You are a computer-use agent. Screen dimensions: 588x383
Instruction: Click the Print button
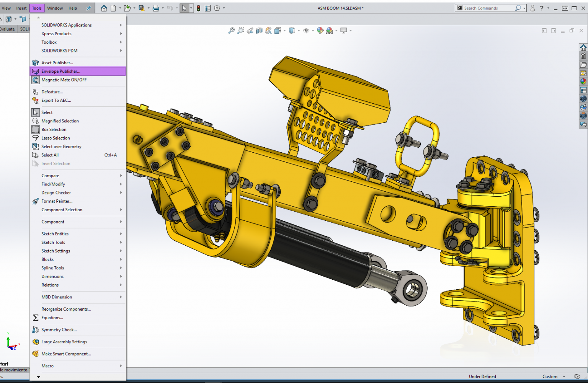point(157,8)
